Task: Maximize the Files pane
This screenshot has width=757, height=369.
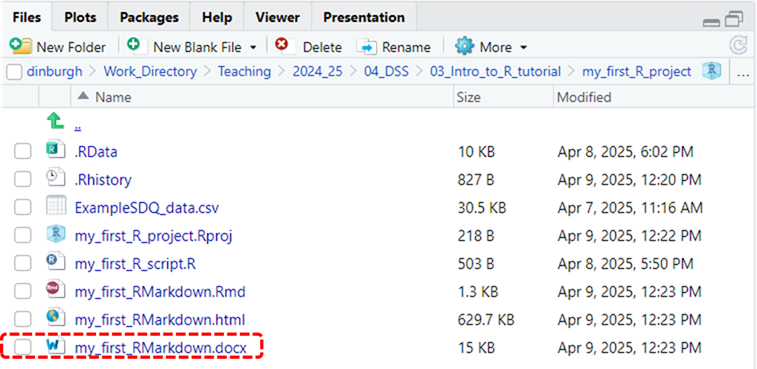Action: (734, 19)
